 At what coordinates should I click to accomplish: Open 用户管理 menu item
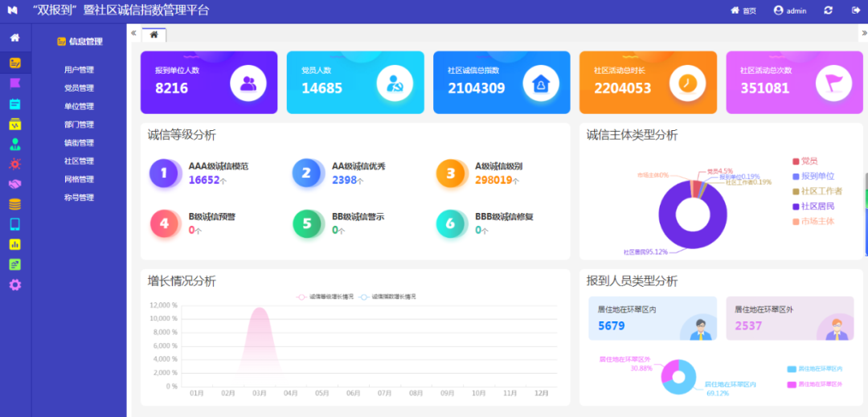point(79,70)
